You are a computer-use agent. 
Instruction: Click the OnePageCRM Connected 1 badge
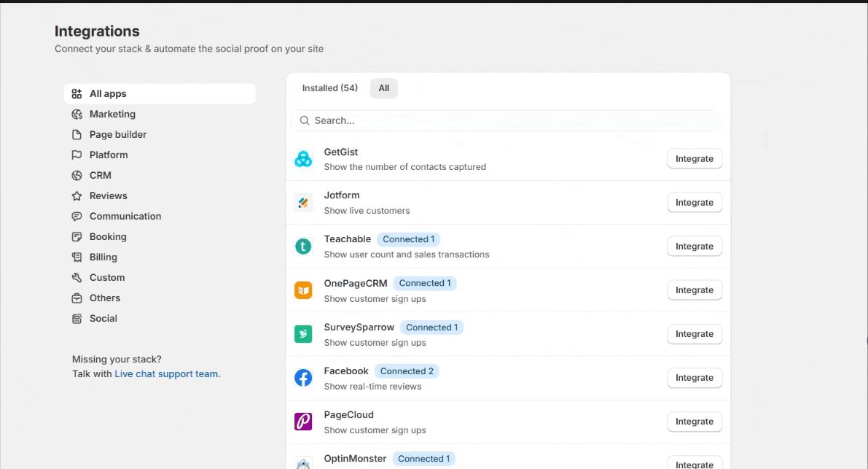pos(425,283)
